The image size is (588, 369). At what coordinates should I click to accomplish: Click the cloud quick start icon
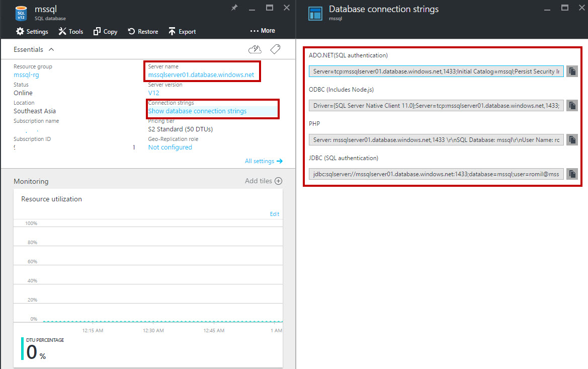pos(255,49)
